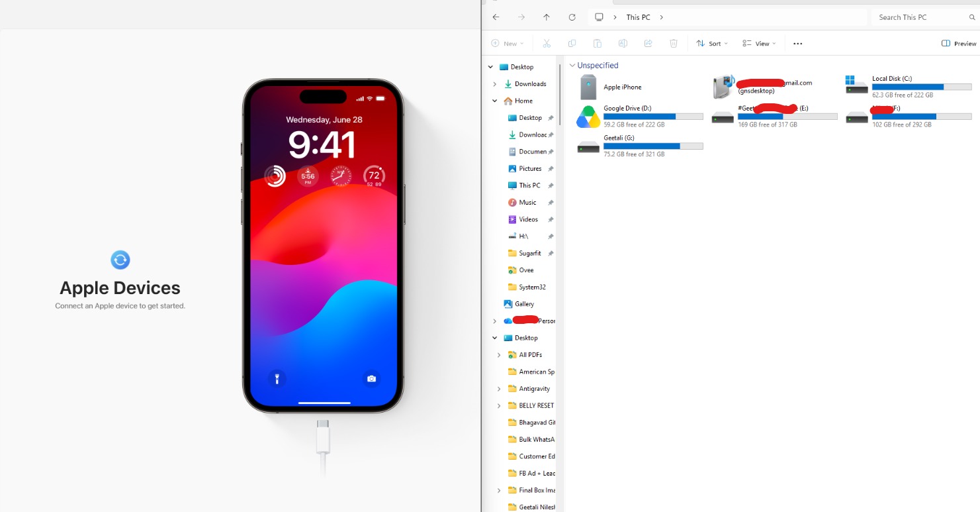Click the Copy icon in the toolbar

(572, 44)
